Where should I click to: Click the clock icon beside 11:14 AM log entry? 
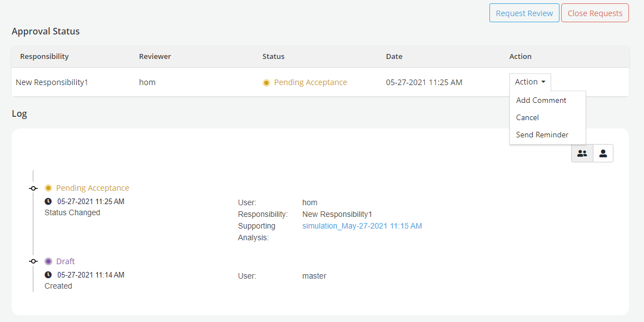click(x=48, y=275)
